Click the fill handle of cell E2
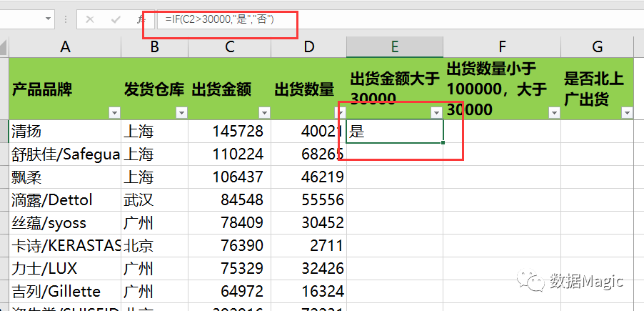 (443, 143)
